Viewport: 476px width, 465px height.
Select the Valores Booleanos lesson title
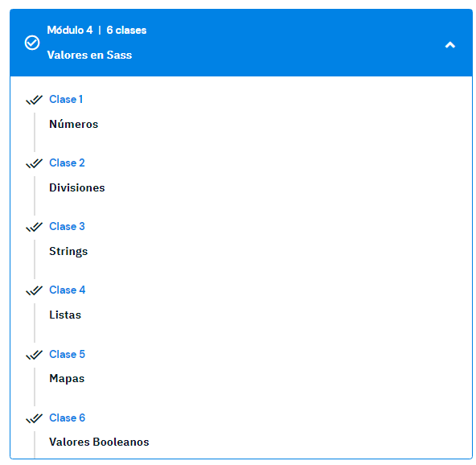point(99,442)
